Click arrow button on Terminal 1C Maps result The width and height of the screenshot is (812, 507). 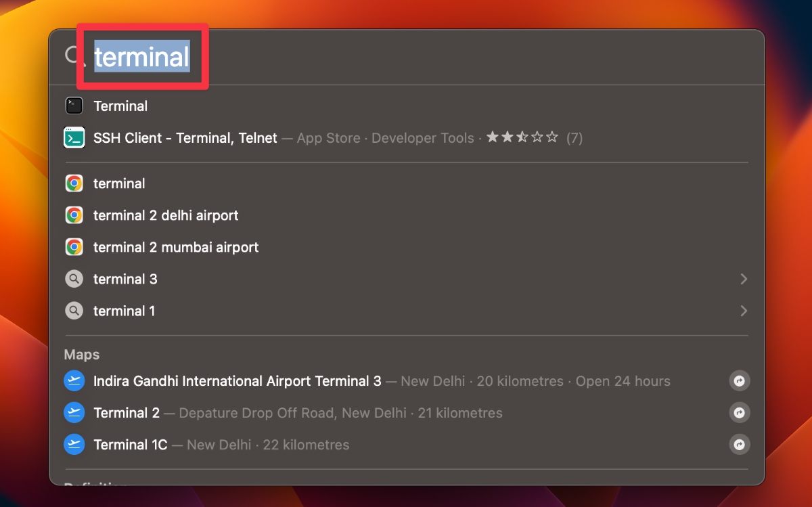point(740,445)
